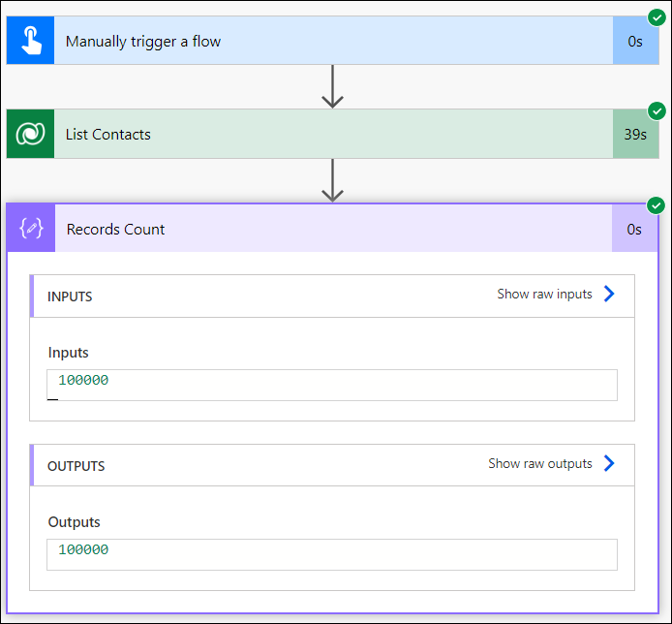
Task: Click chevron next to Show raw outputs
Action: 609,463
